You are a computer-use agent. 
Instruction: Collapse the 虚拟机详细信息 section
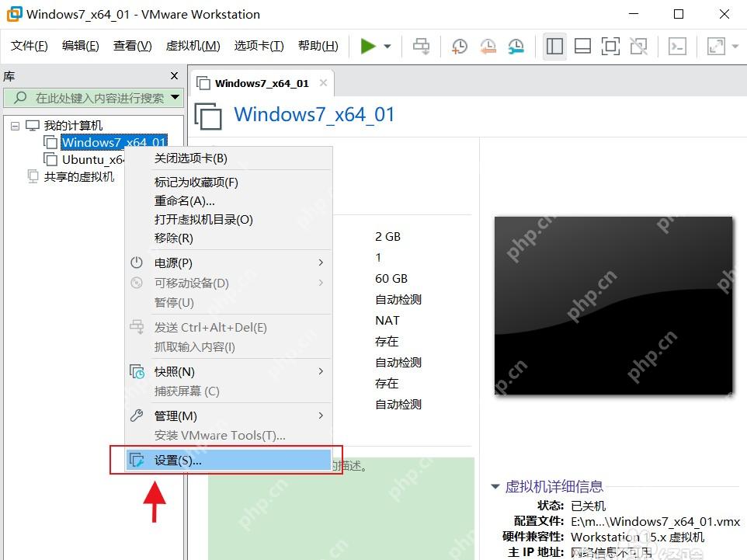(495, 487)
